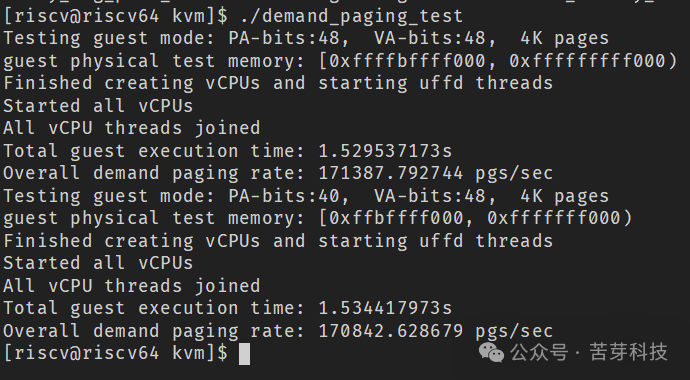This screenshot has height=380, width=690.
Task: Click the address 0xfffffffff000 in the memory range
Action: [587, 61]
